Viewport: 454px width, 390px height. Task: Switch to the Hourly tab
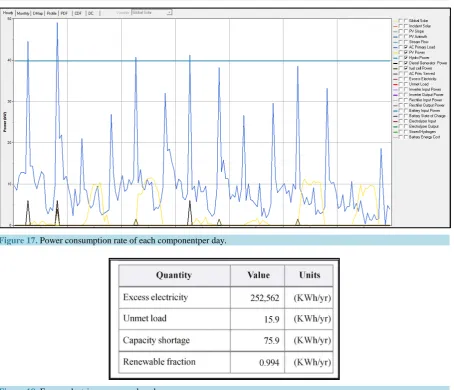(x=8, y=13)
